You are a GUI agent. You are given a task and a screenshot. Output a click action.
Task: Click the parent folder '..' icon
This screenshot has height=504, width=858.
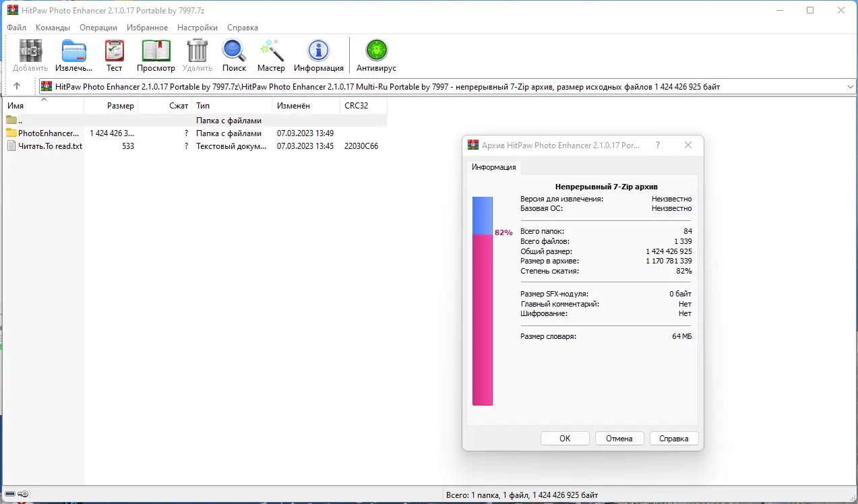click(11, 121)
